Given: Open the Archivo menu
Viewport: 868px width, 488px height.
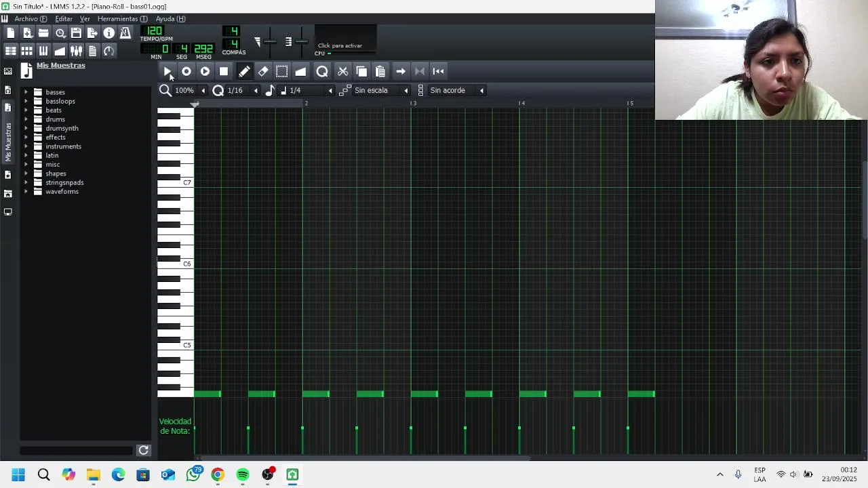Looking at the screenshot, I should [x=31, y=18].
